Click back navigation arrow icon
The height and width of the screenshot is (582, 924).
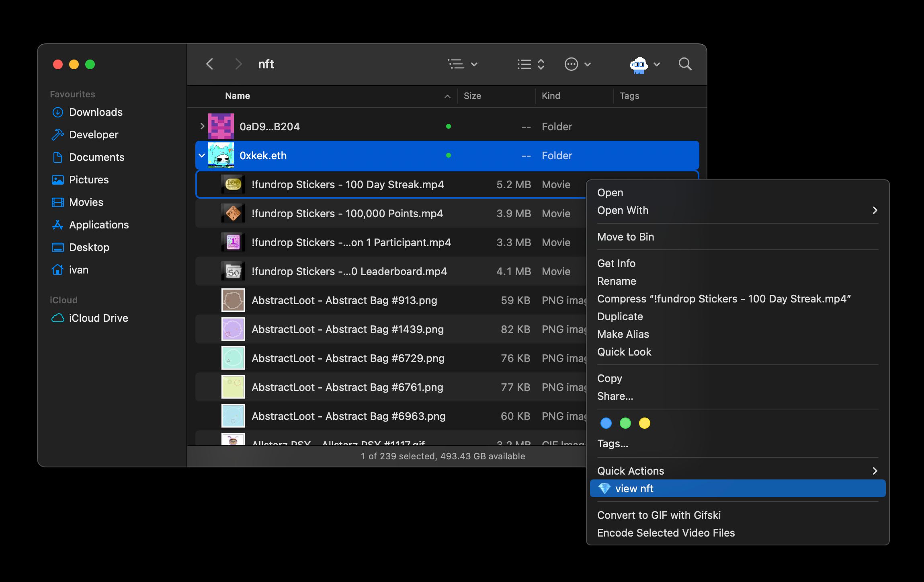(x=210, y=64)
